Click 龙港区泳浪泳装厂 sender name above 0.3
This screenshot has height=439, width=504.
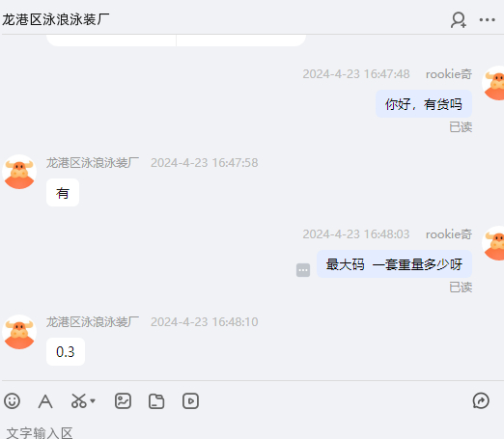[x=93, y=322]
